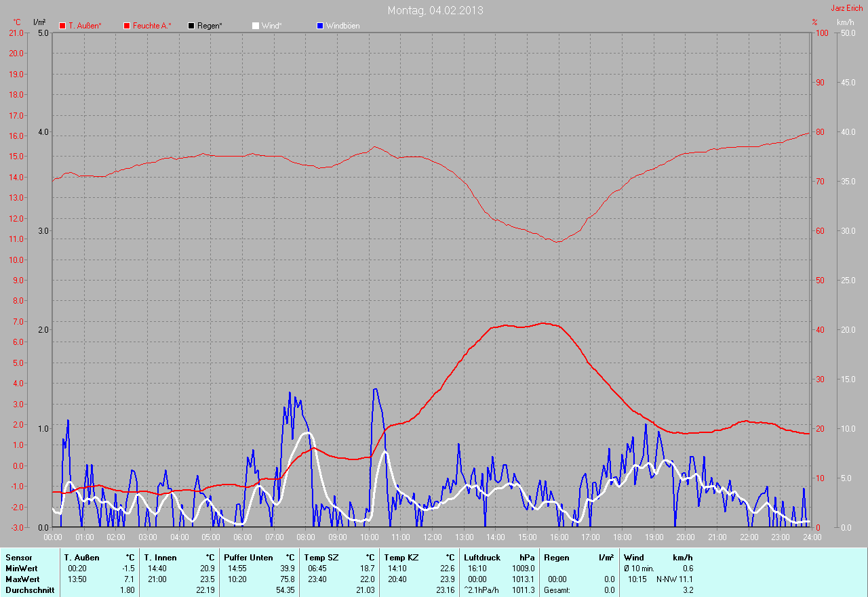The image size is (868, 597).
Task: Select the 'Regen' column header in table
Action: (x=556, y=558)
